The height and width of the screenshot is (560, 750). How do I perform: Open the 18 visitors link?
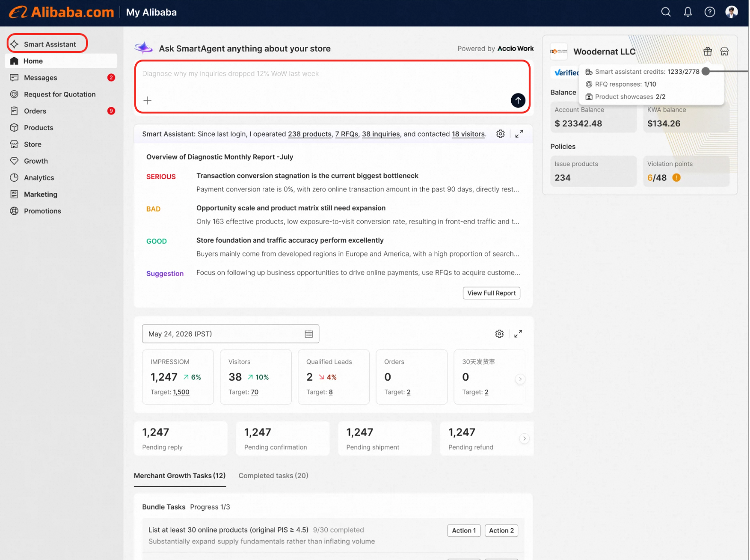click(x=468, y=134)
